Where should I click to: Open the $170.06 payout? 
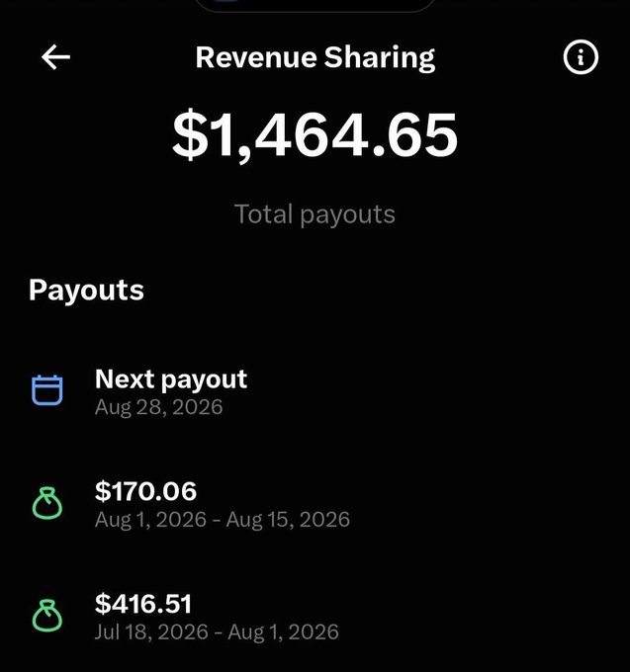click(315, 504)
